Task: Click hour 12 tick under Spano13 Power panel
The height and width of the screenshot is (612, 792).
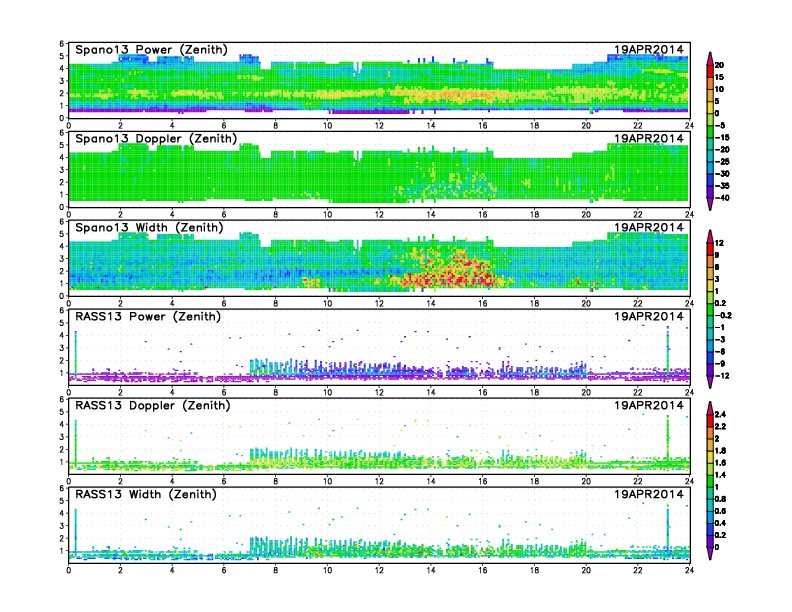Action: 379,126
